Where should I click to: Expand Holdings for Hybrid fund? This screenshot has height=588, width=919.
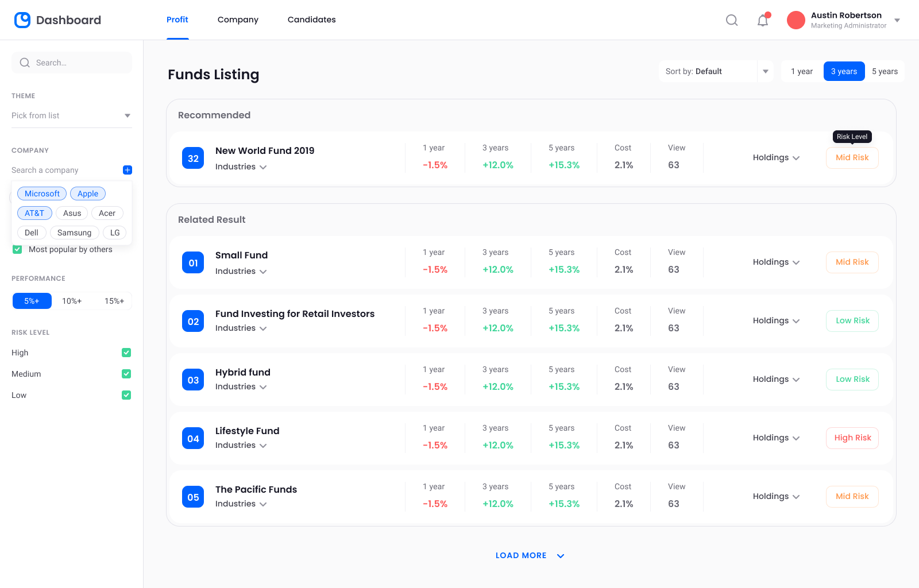(x=776, y=379)
